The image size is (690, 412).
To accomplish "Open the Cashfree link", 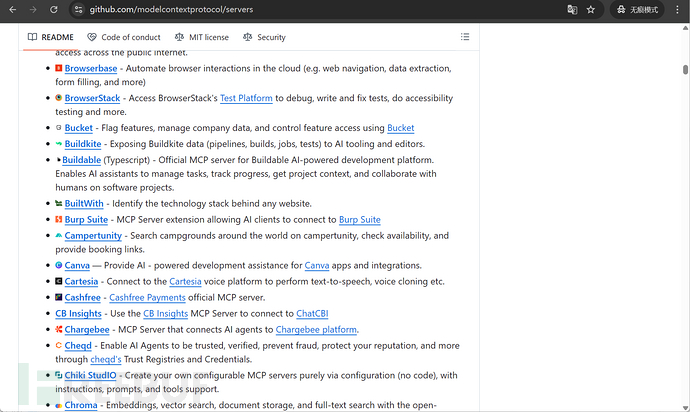I will click(83, 297).
